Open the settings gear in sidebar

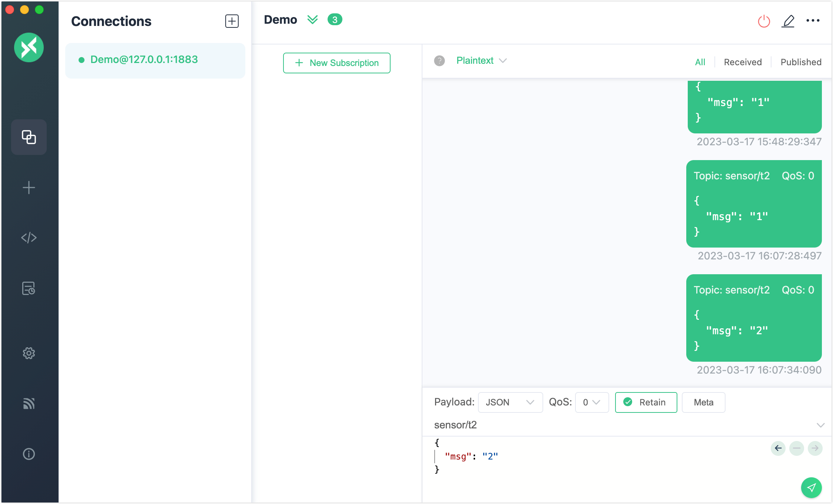[29, 353]
